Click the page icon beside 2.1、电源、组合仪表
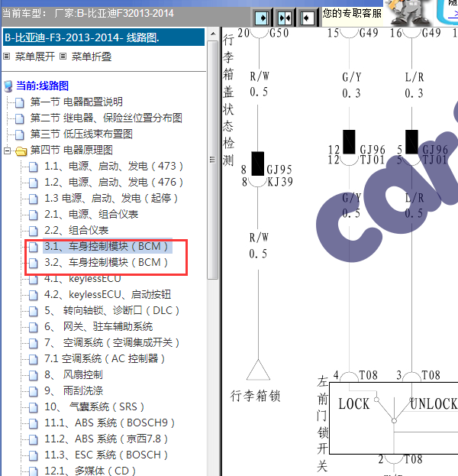 pos(34,215)
